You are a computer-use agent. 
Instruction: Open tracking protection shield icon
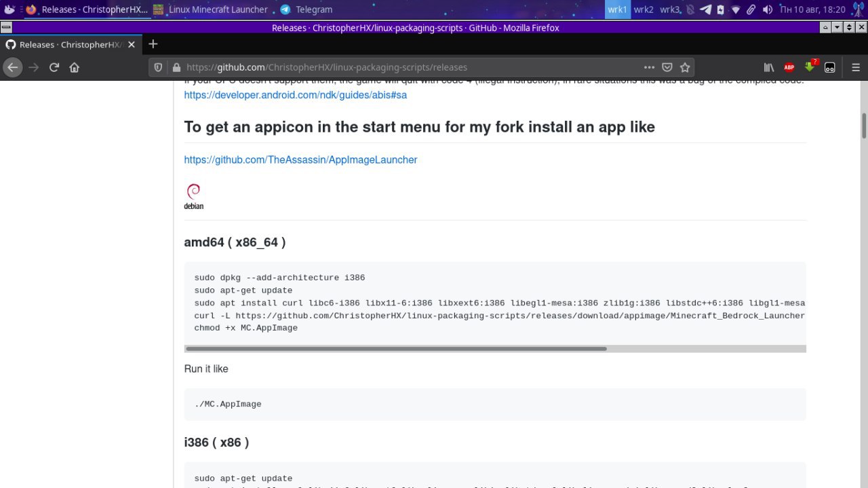coord(159,67)
